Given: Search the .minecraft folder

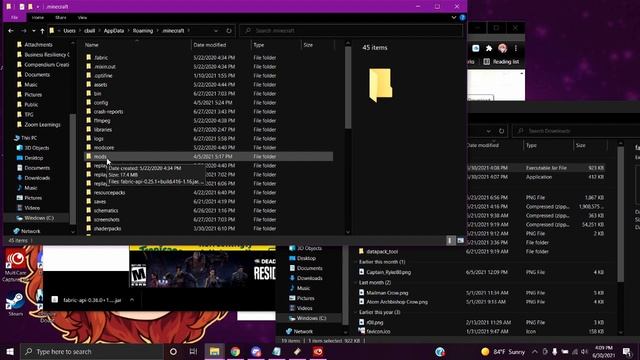Looking at the screenshot, I should 351,31.
